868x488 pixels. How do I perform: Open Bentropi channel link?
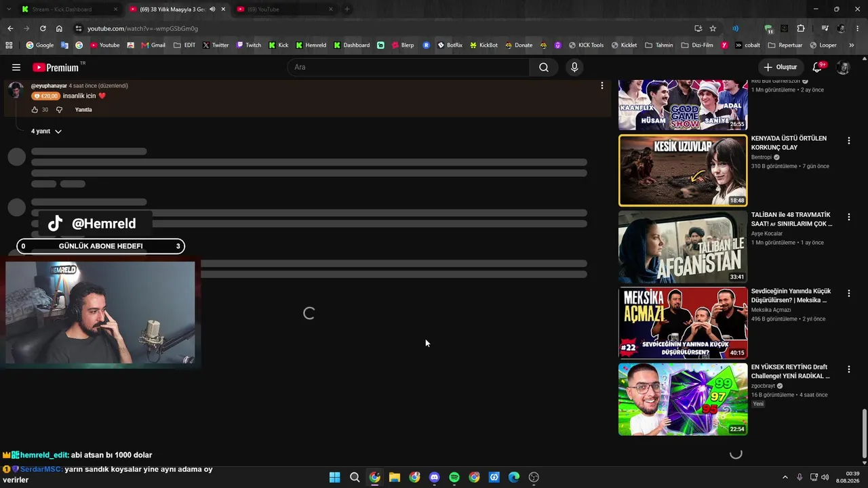(x=762, y=157)
